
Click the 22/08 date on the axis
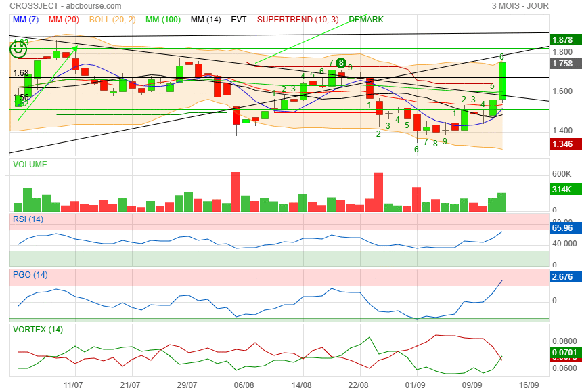pyautogui.click(x=358, y=384)
